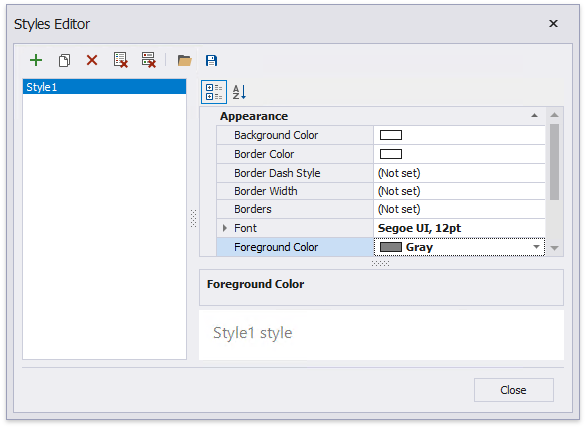Click the property grid scroll down arrow
The height and width of the screenshot is (428, 586).
click(555, 248)
